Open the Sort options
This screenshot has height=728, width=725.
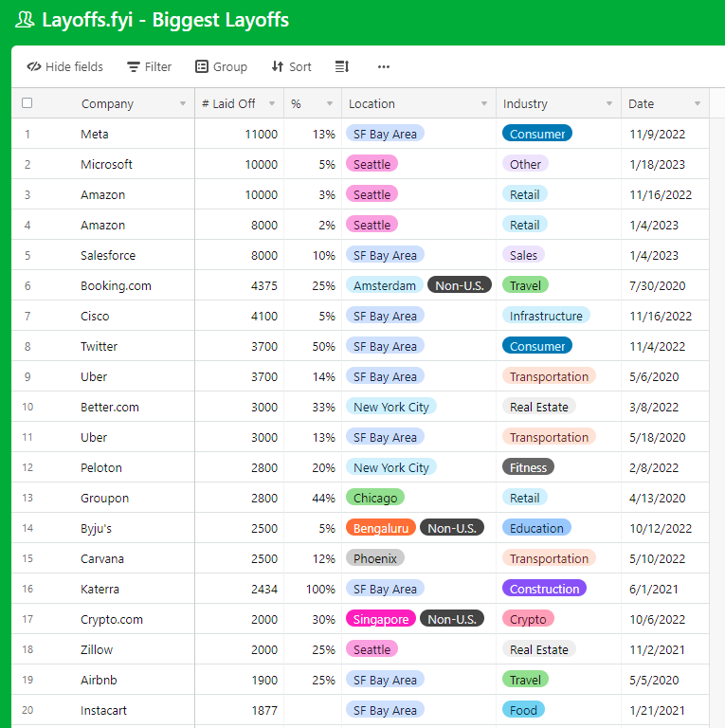coord(292,67)
